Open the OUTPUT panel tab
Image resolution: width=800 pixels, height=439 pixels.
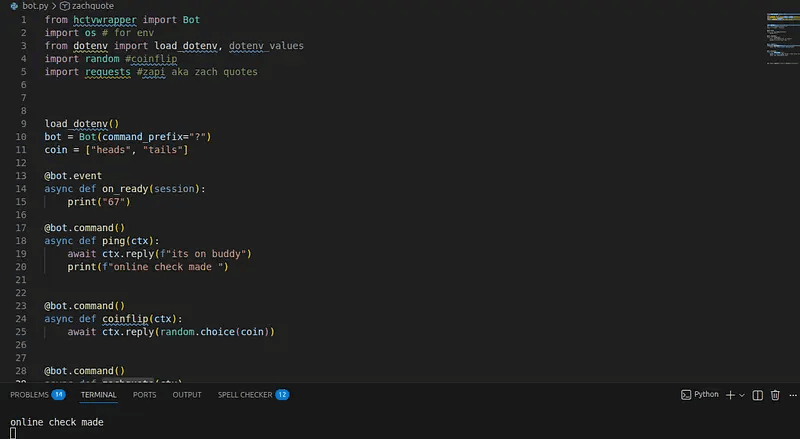point(187,395)
